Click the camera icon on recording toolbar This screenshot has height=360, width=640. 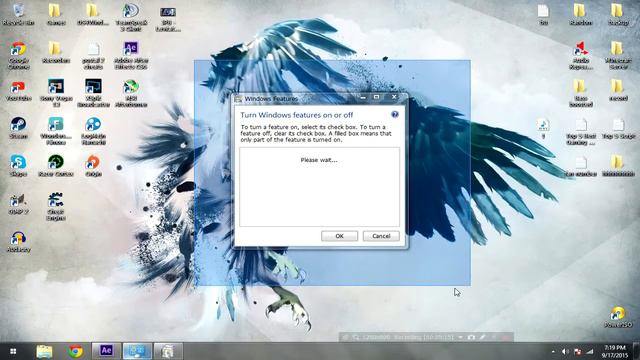coord(471,337)
